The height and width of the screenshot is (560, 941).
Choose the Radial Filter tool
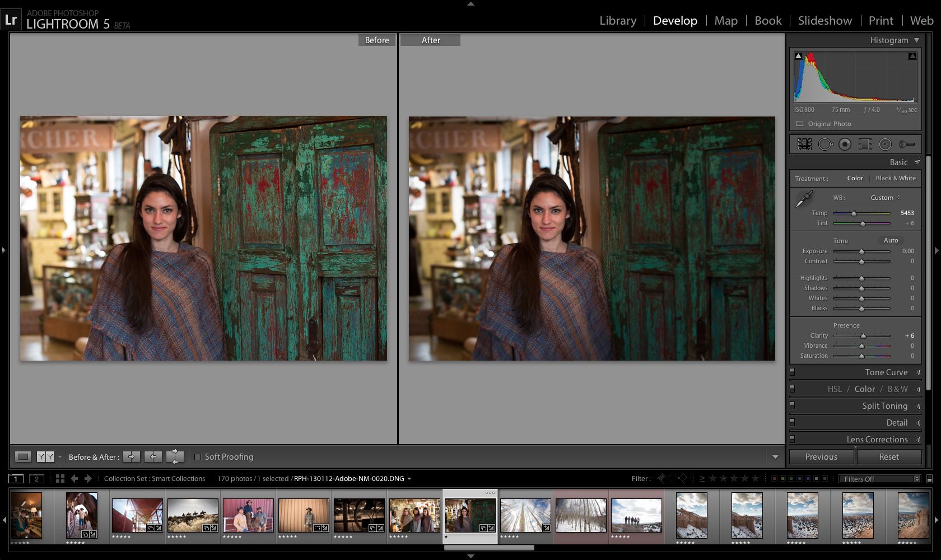pyautogui.click(x=885, y=144)
